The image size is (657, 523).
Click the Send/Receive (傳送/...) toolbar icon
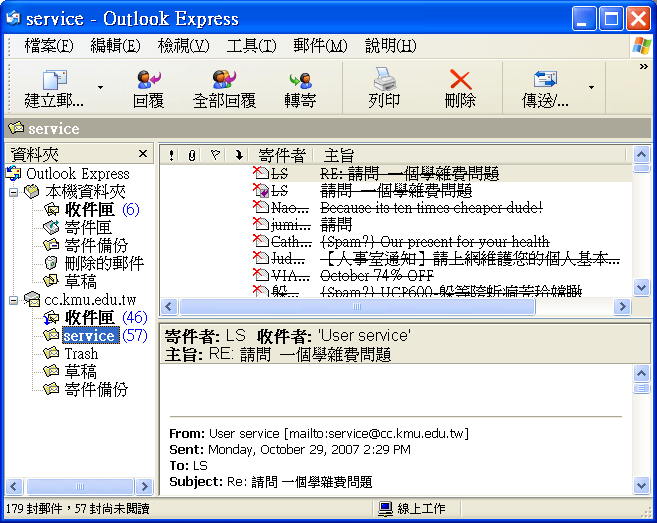tap(545, 80)
